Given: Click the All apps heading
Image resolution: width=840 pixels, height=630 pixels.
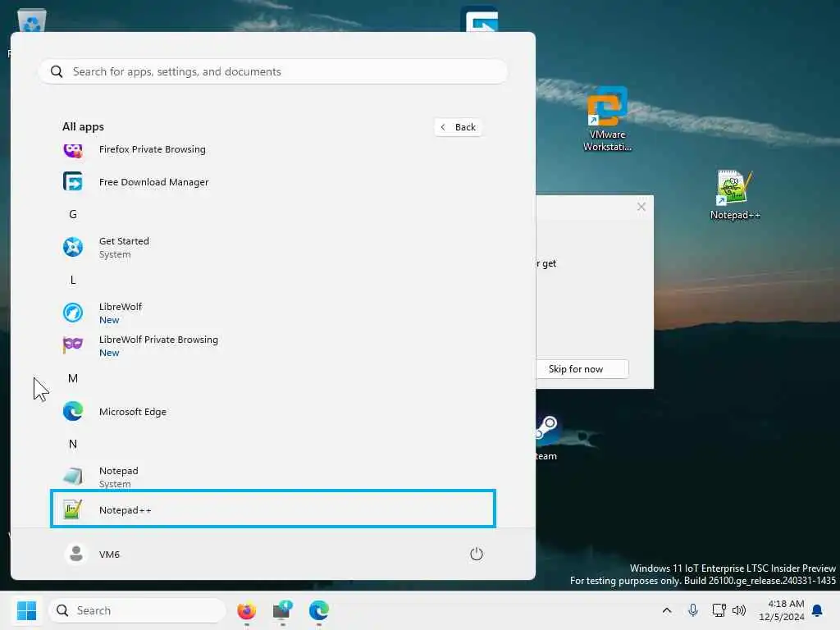Looking at the screenshot, I should point(83,127).
